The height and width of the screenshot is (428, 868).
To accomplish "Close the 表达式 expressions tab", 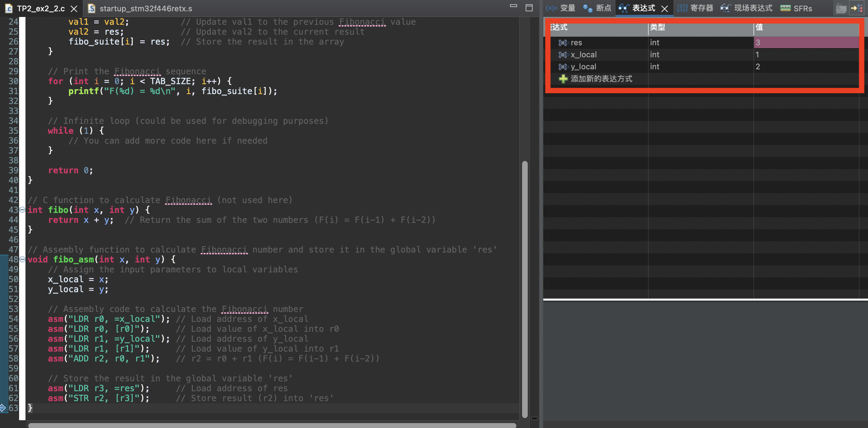I will click(x=665, y=8).
